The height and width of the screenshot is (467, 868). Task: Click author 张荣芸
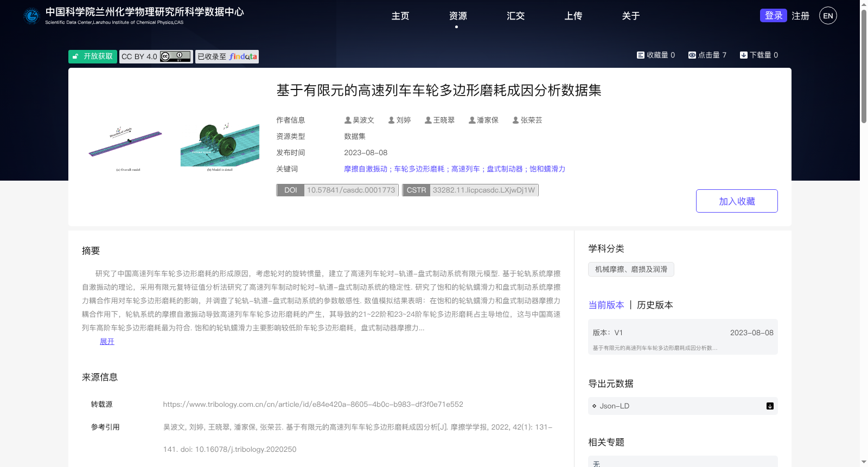click(532, 120)
